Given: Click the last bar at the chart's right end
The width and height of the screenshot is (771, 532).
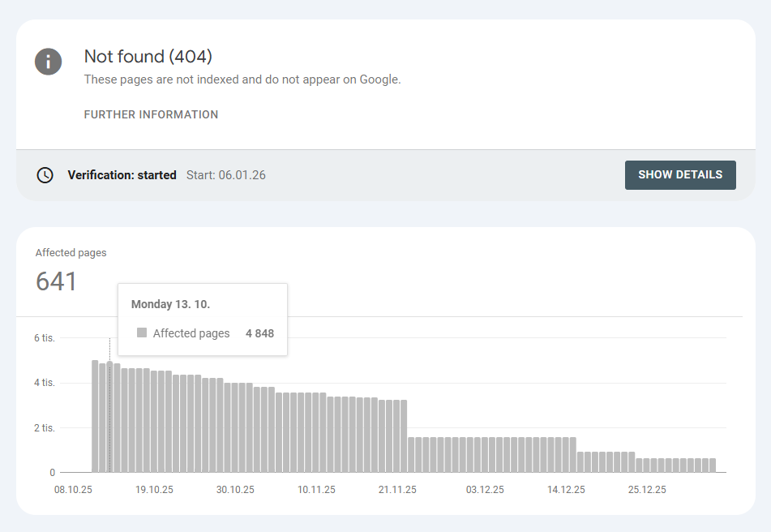Looking at the screenshot, I should pos(712,465).
